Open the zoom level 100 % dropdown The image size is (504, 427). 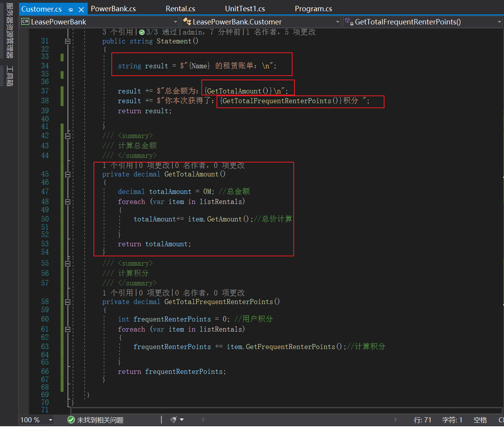point(50,420)
